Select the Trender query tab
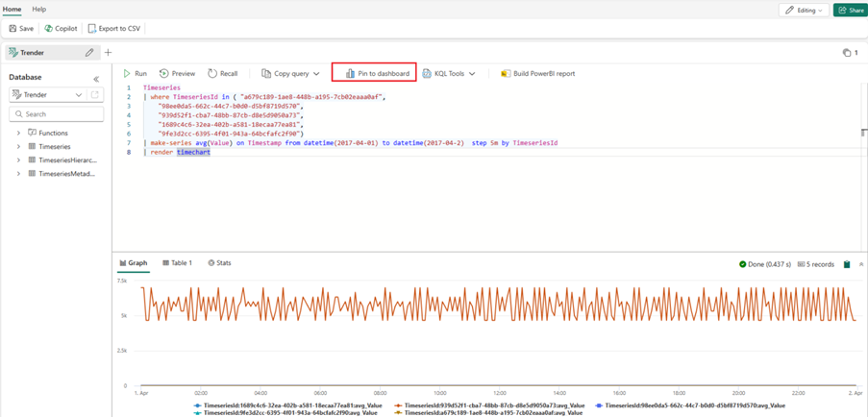Image resolution: width=868 pixels, height=417 pixels. click(53, 53)
